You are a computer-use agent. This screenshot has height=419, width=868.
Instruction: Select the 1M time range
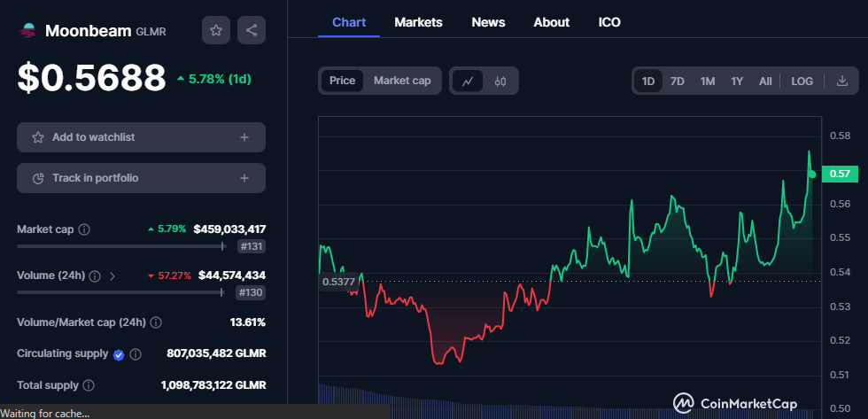pyautogui.click(x=708, y=81)
